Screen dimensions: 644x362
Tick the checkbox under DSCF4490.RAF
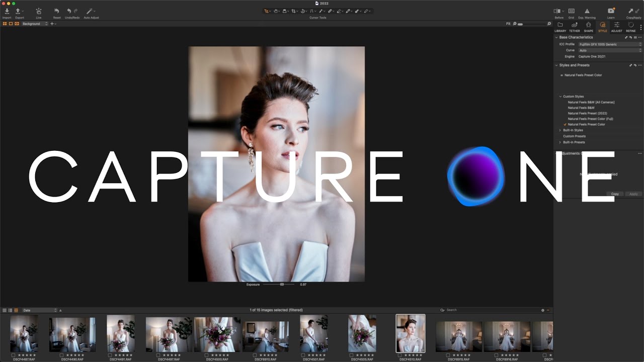click(x=61, y=355)
